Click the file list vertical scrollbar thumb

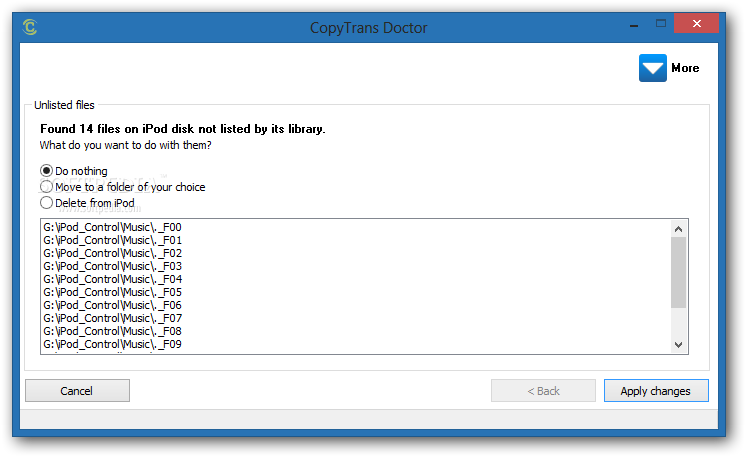[x=678, y=272]
